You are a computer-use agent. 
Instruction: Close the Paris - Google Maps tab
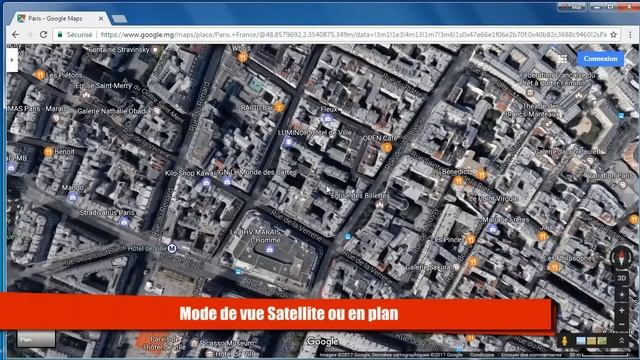[x=101, y=18]
